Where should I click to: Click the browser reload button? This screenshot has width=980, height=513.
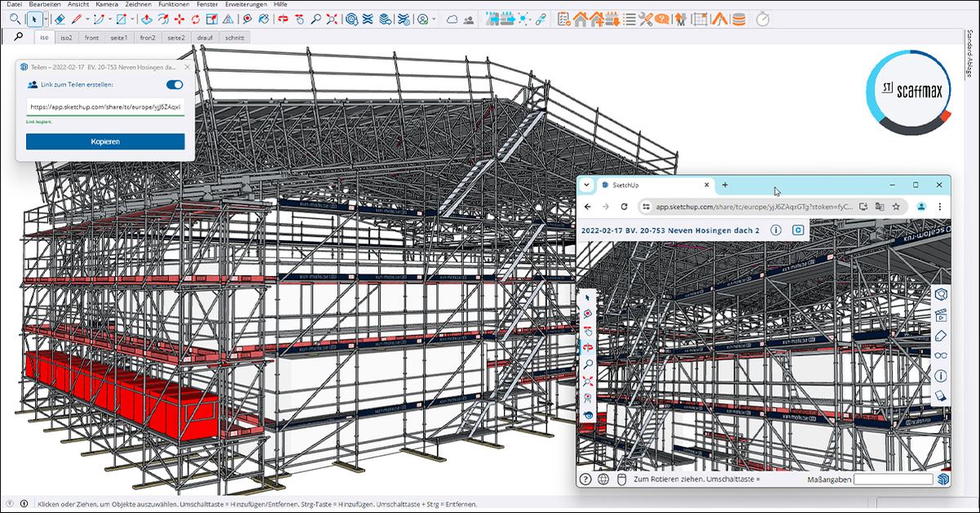(x=624, y=207)
